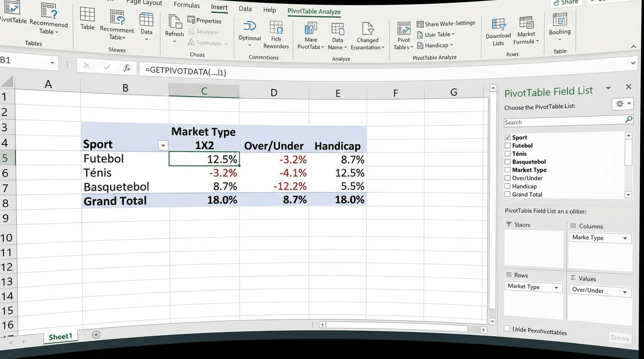Click the Boohing icon
The width and height of the screenshot is (644, 359).
[x=560, y=20]
